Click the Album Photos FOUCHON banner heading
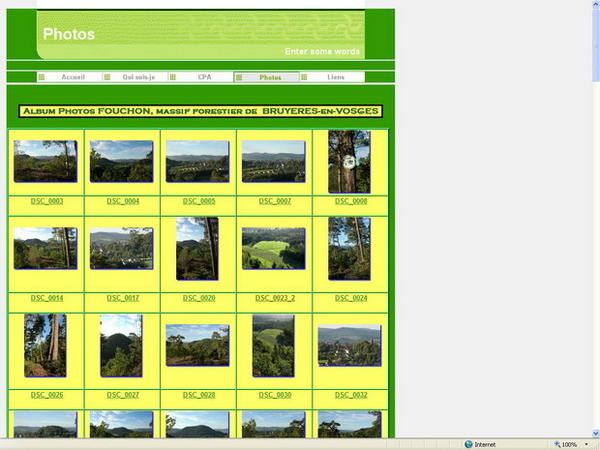The height and width of the screenshot is (450, 600). (x=201, y=111)
